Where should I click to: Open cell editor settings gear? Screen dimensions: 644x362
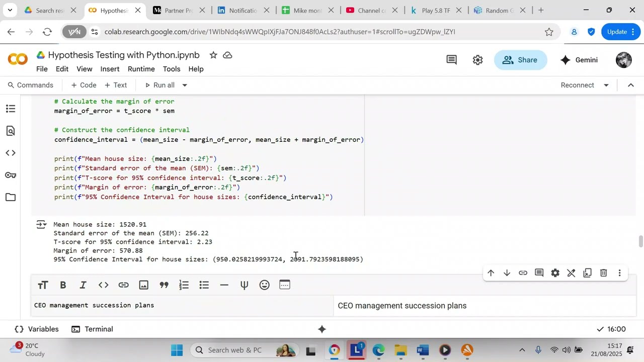pyautogui.click(x=555, y=273)
